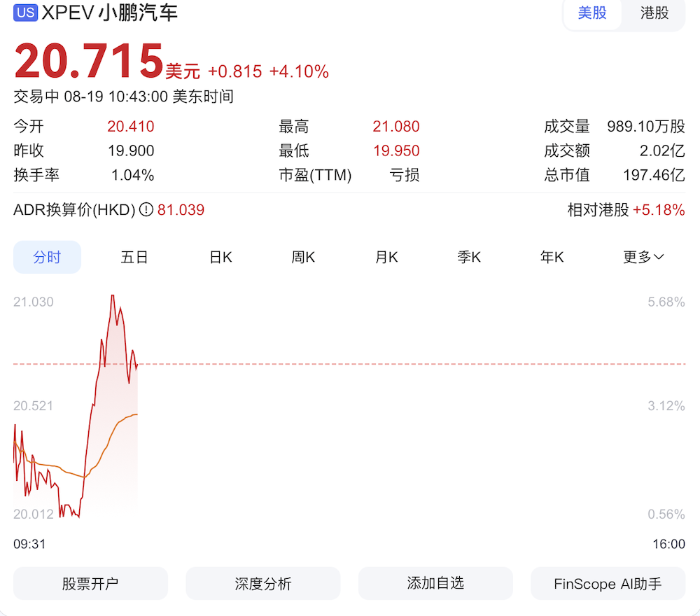Open the 股票开户 account registration button
This screenshot has height=616, width=700.
coord(90,583)
